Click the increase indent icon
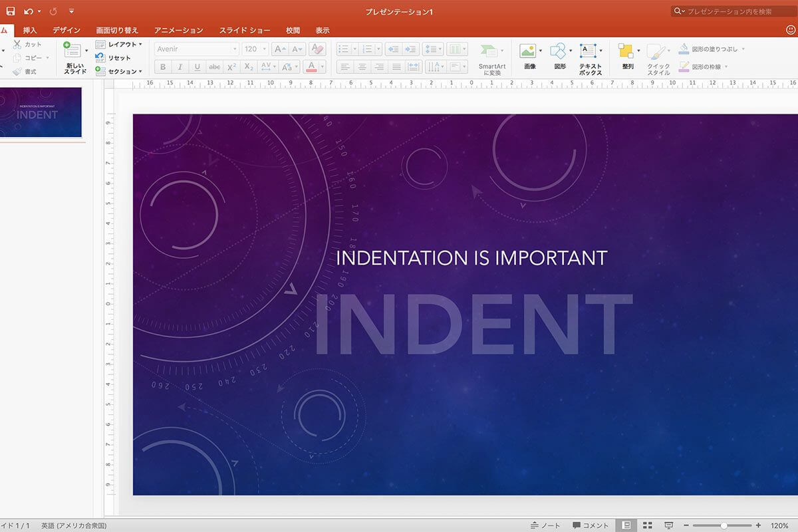 (411, 49)
